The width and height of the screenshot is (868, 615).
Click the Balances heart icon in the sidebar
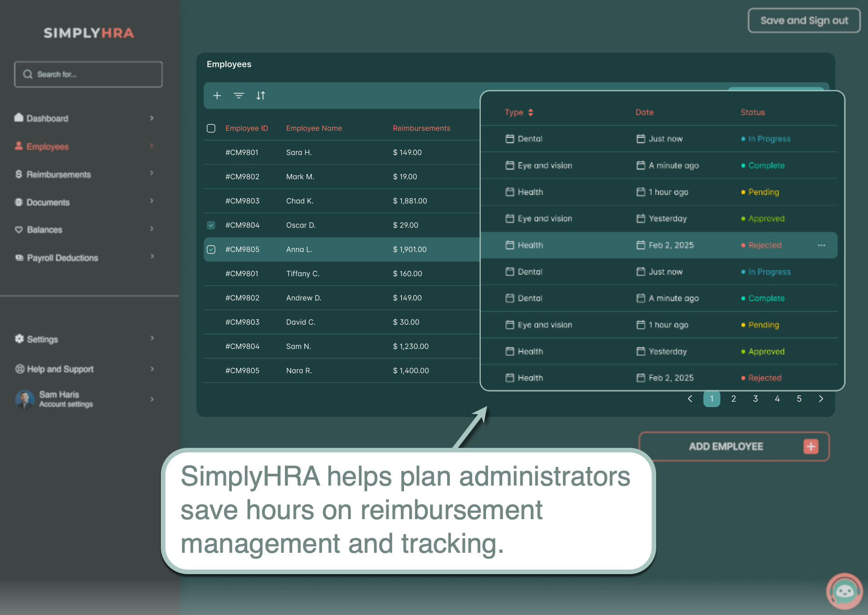point(19,229)
